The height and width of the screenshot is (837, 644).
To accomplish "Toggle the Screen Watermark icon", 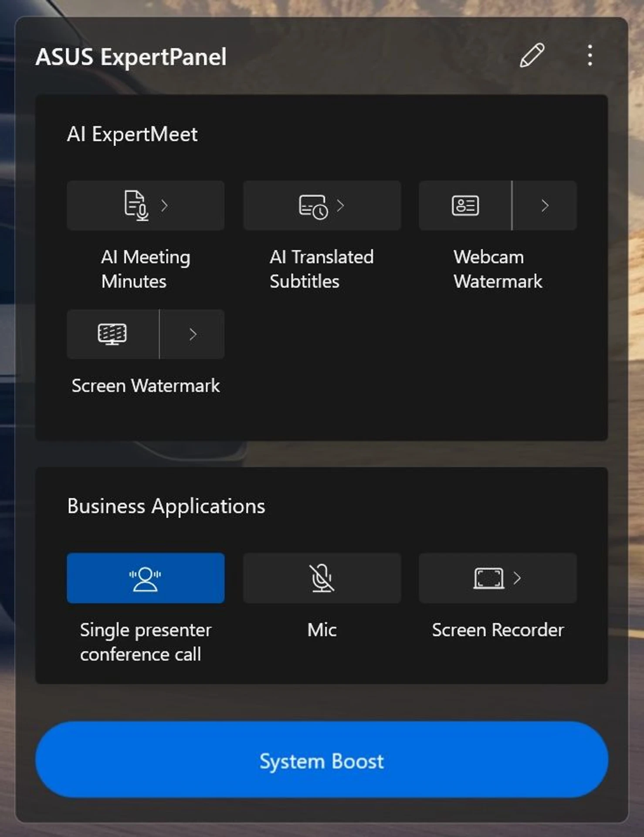I will tap(112, 334).
